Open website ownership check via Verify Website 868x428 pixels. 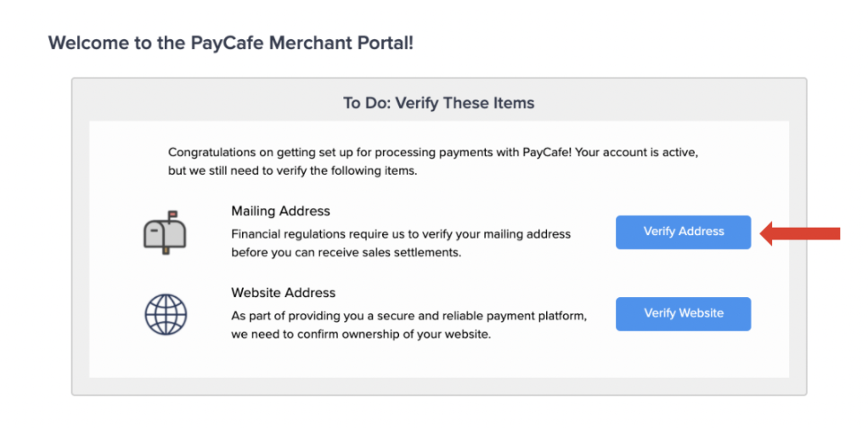(x=683, y=313)
